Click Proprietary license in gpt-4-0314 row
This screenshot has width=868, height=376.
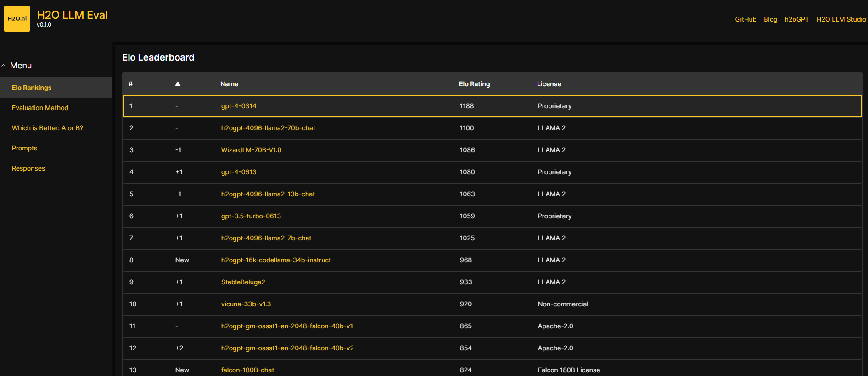554,106
